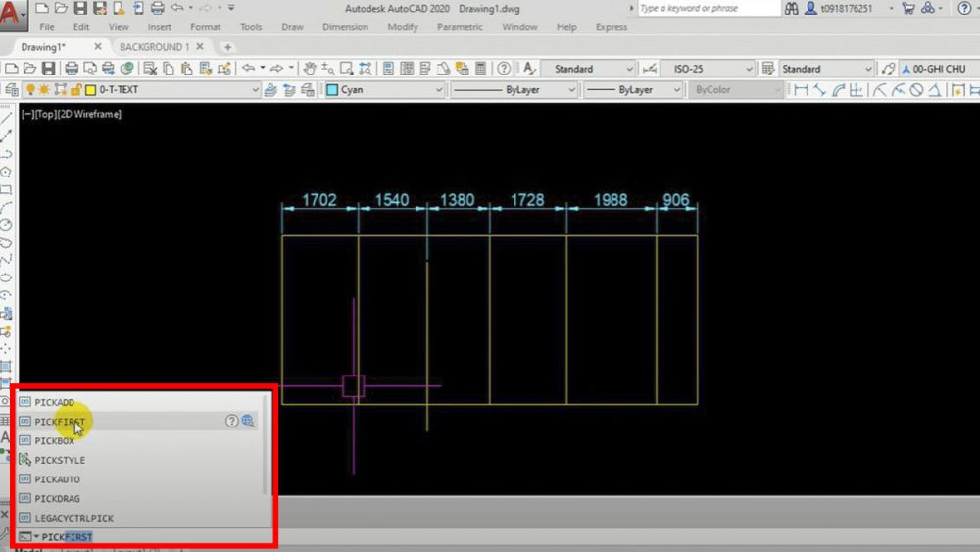This screenshot has width=980, height=552.
Task: Toggle the layer lock padlock icon
Action: (75, 90)
